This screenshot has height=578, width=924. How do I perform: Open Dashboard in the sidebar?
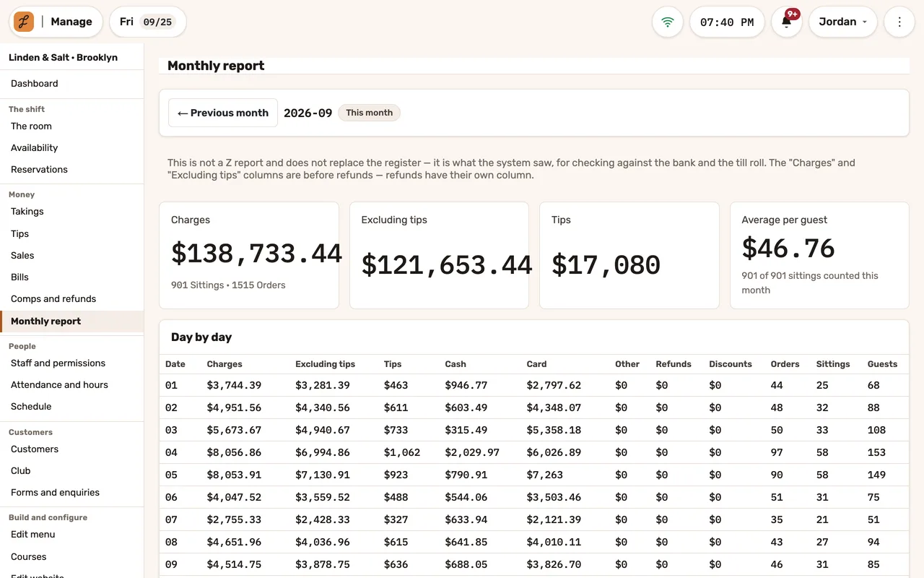pos(72,84)
